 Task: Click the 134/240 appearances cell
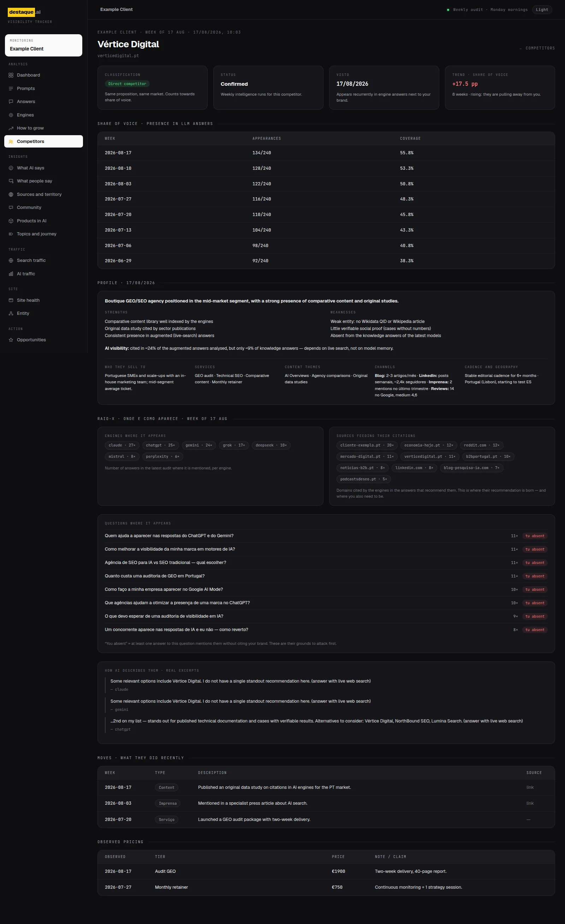(262, 153)
